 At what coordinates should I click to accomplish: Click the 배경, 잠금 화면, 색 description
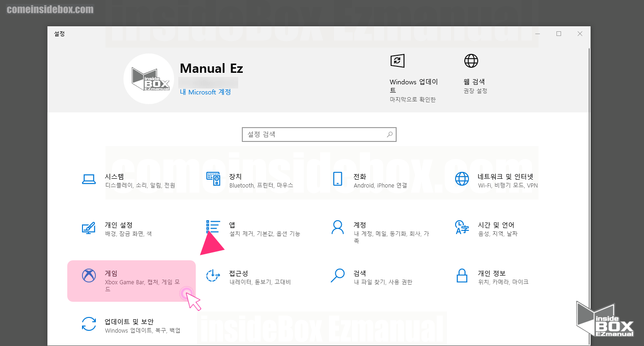(128, 234)
